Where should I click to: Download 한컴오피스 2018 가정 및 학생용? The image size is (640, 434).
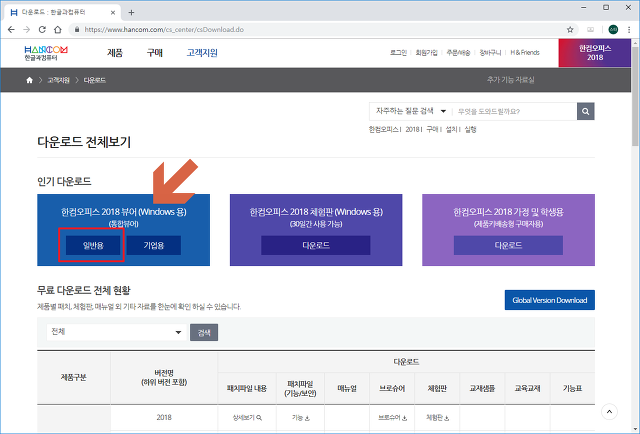point(508,245)
